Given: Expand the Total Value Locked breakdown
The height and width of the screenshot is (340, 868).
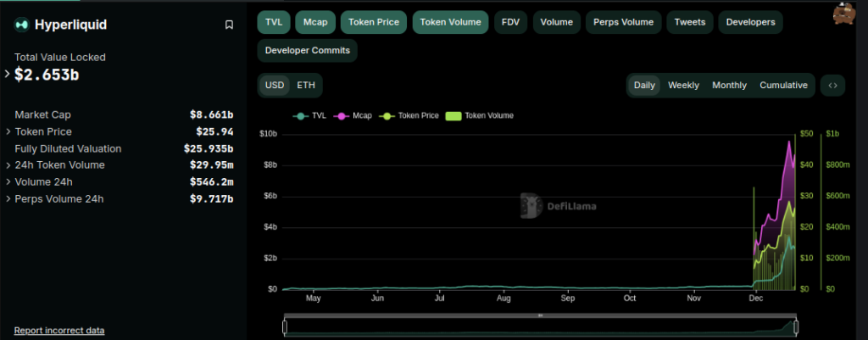Looking at the screenshot, I should (x=7, y=74).
